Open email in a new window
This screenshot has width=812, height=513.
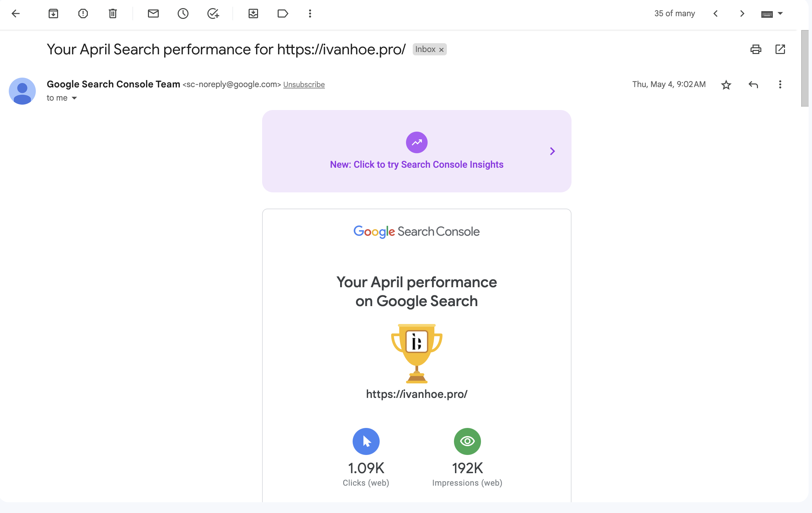pos(780,50)
